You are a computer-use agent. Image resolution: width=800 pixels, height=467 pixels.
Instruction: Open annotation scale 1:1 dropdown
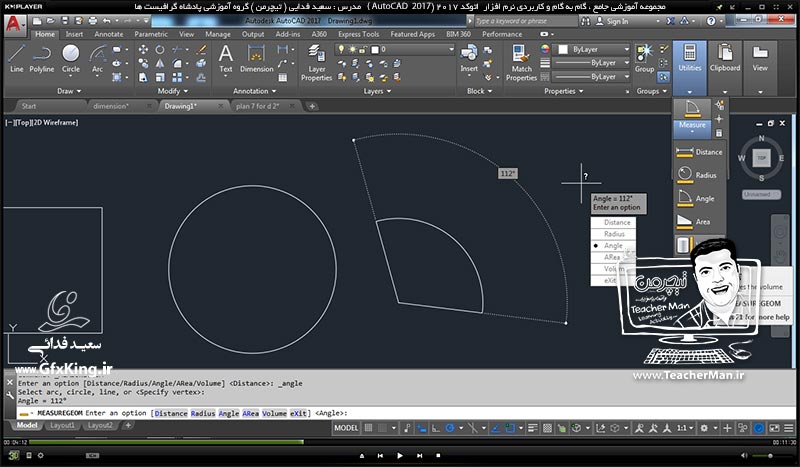pos(685,428)
